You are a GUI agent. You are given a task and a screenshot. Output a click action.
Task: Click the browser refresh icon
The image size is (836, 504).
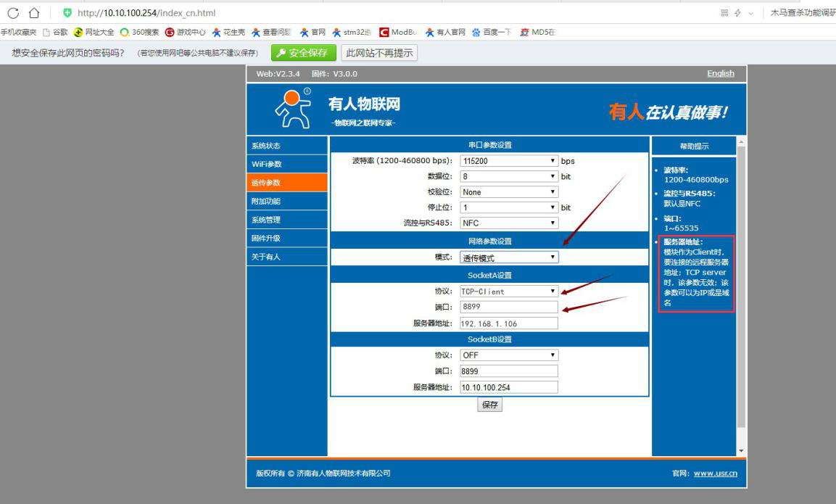click(13, 13)
